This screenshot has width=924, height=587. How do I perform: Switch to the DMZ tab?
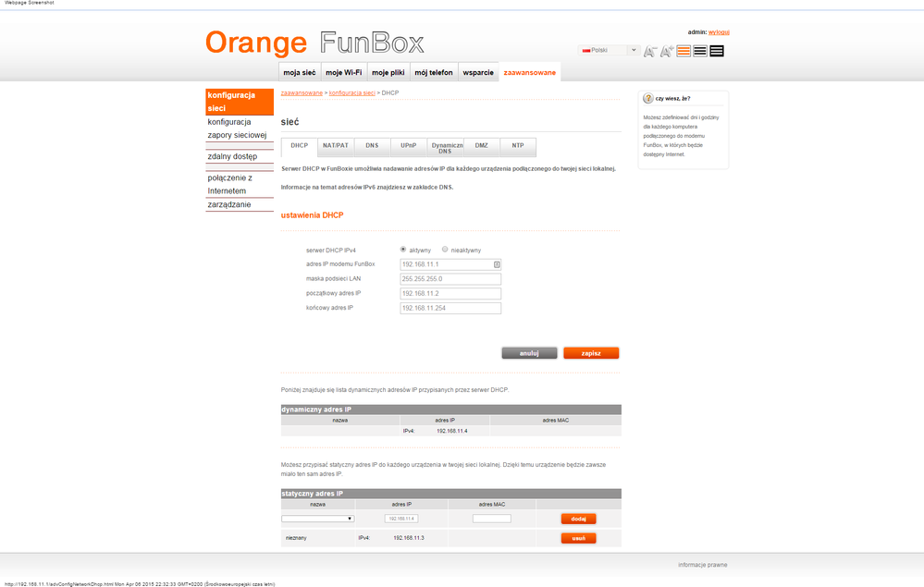(482, 147)
